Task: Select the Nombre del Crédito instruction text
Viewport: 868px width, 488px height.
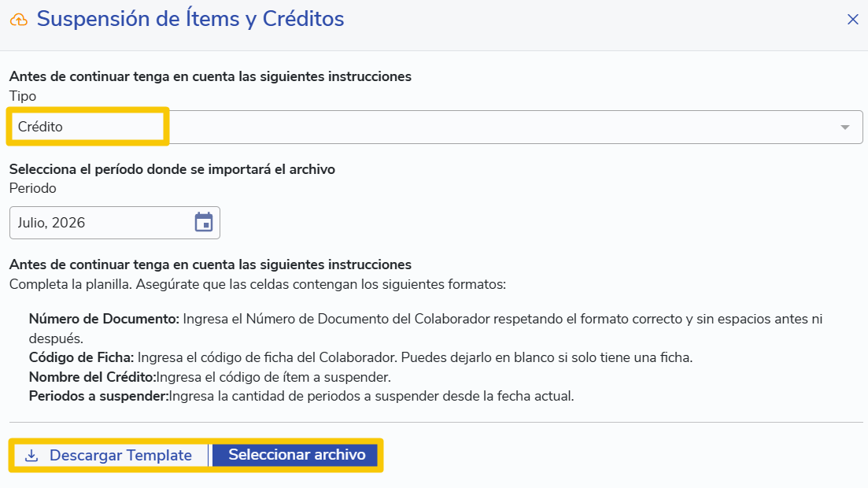Action: click(210, 377)
